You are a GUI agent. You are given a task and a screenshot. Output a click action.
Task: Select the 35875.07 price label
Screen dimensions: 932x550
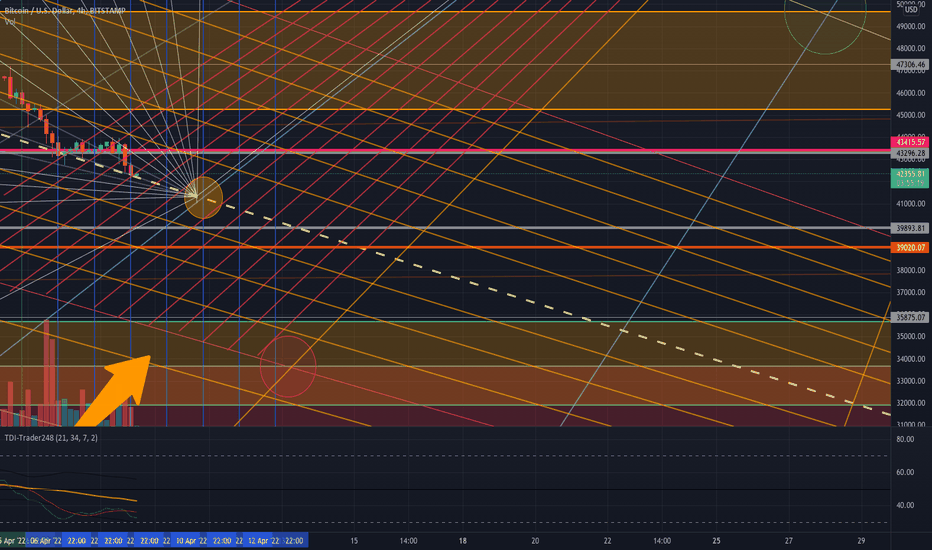click(x=910, y=318)
